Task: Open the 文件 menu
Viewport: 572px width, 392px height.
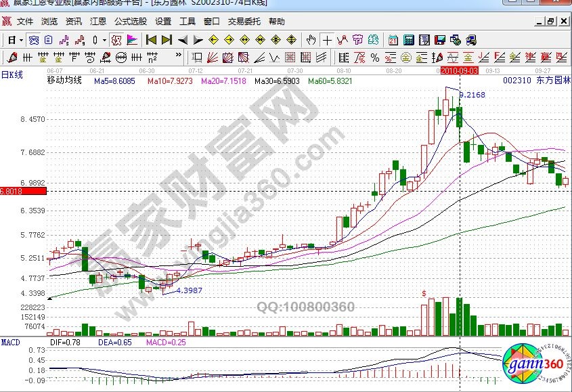Action: click(25, 21)
